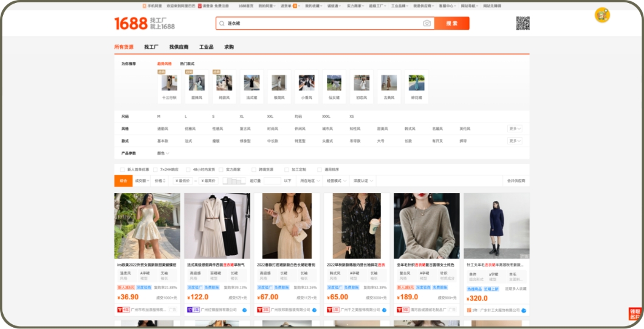The image size is (644, 329).
Task: Filter by size XXL
Action: click(270, 117)
